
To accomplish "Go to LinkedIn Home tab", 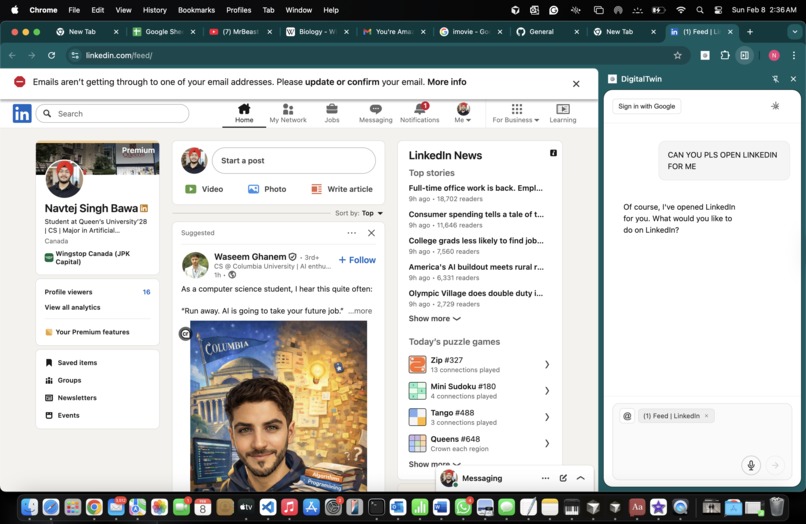I will pyautogui.click(x=244, y=113).
